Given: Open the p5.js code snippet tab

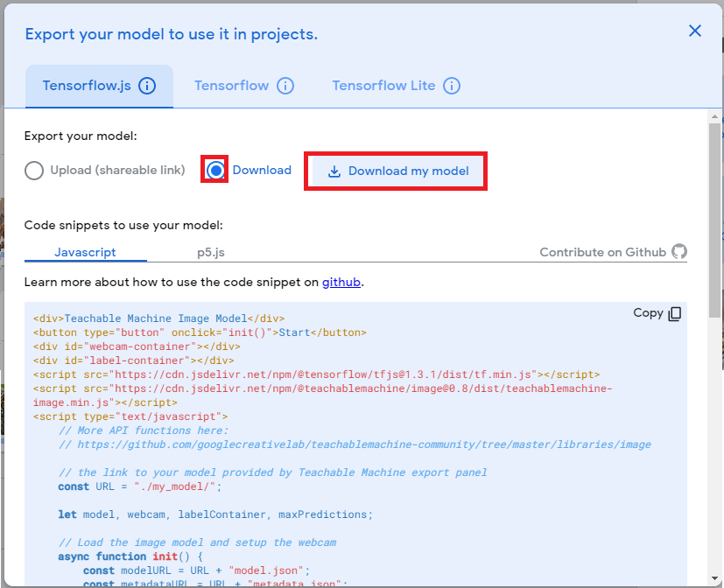Looking at the screenshot, I should pos(211,253).
